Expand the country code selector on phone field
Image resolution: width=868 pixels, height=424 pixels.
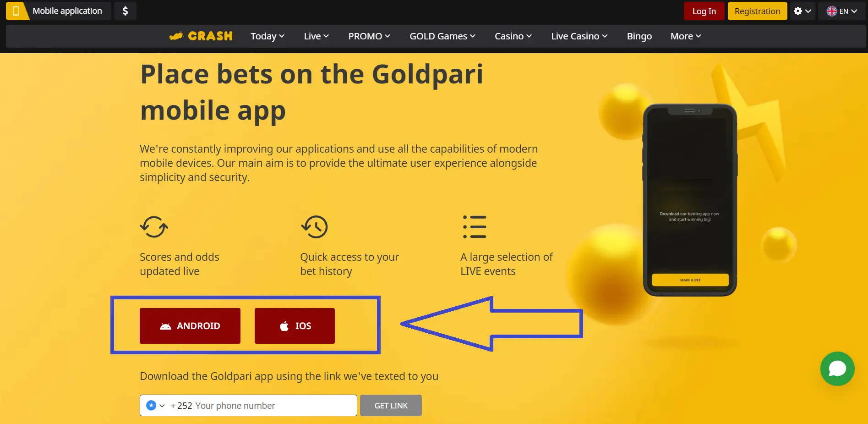point(156,405)
